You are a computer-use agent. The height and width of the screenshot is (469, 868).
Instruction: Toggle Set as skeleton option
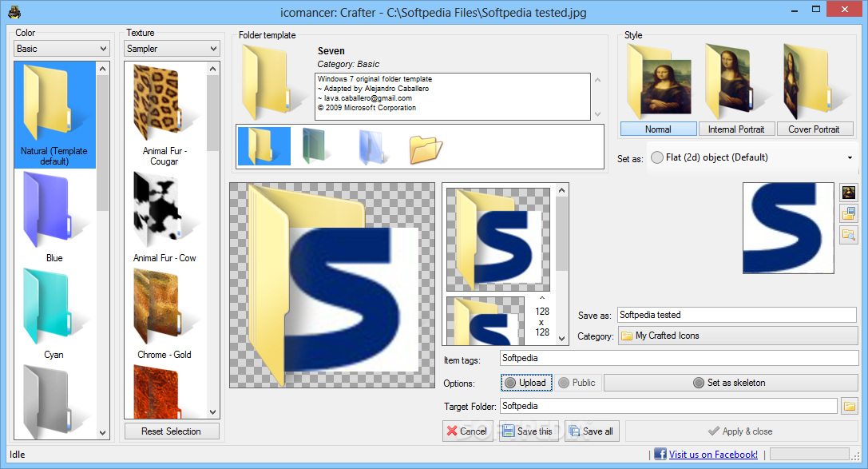click(730, 383)
